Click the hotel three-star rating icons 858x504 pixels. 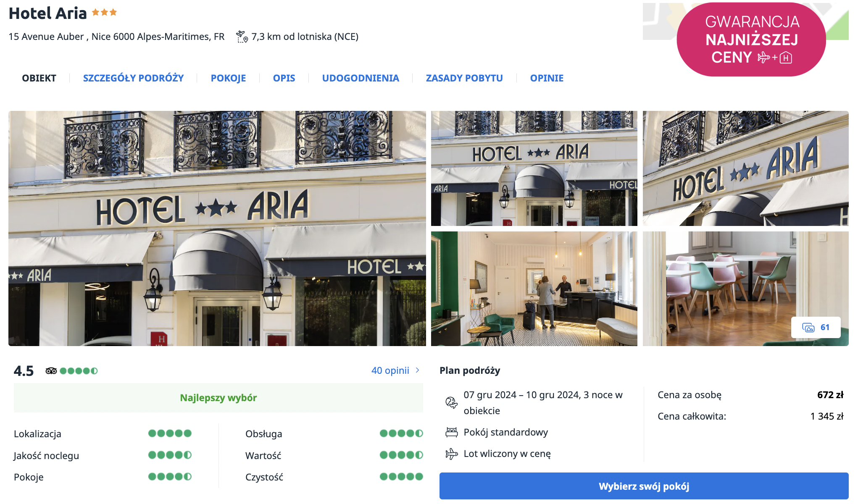(x=105, y=13)
